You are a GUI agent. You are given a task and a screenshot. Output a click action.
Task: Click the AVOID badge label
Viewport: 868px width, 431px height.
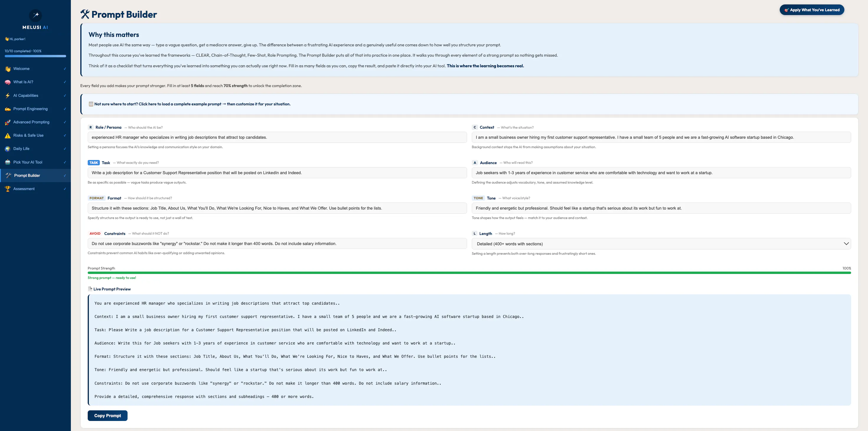(x=95, y=234)
